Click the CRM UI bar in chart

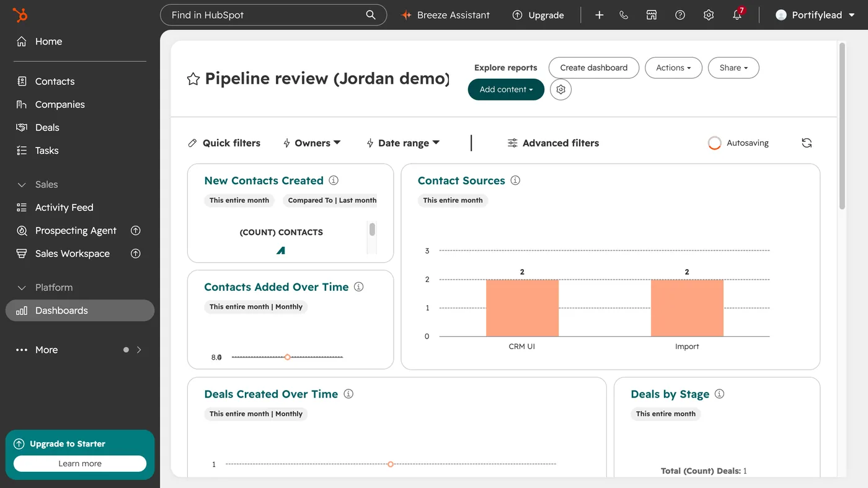(x=522, y=308)
